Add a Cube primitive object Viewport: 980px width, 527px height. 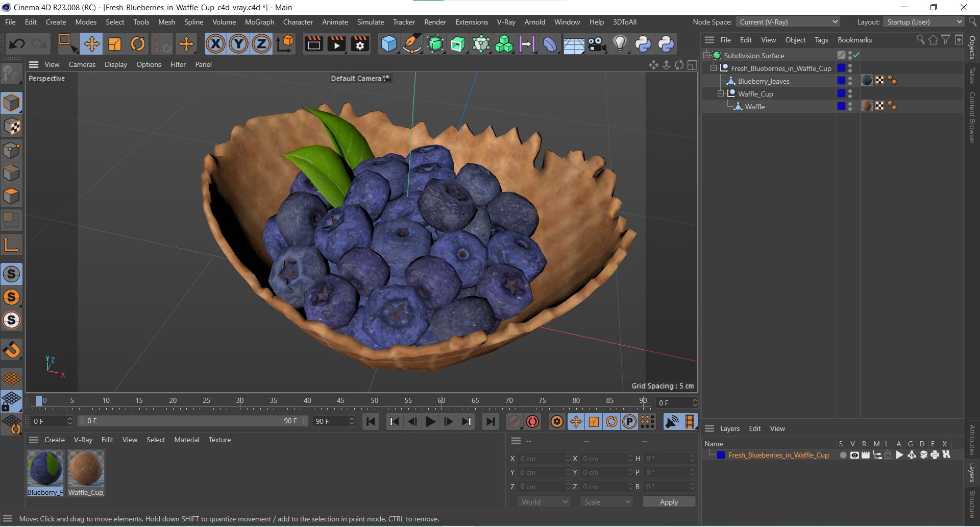click(x=389, y=44)
